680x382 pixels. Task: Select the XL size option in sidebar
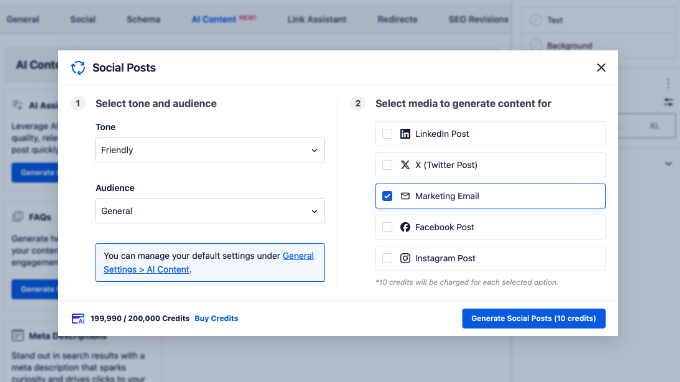[x=654, y=126]
